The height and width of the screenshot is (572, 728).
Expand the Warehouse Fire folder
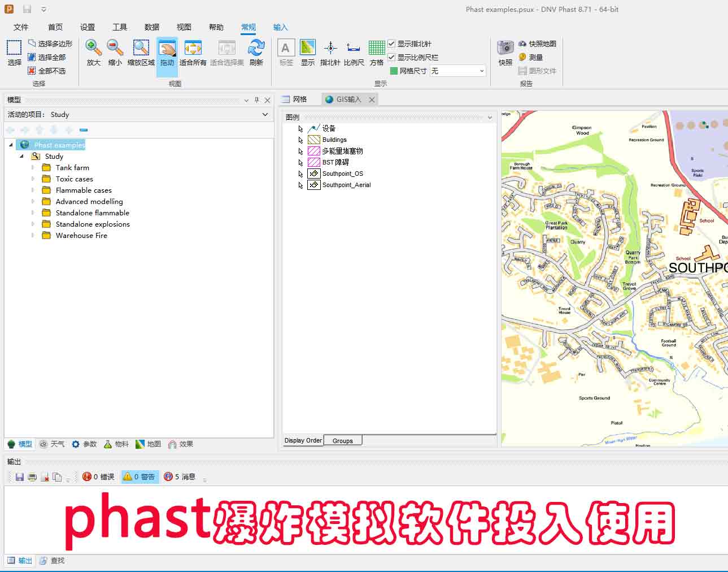(33, 236)
